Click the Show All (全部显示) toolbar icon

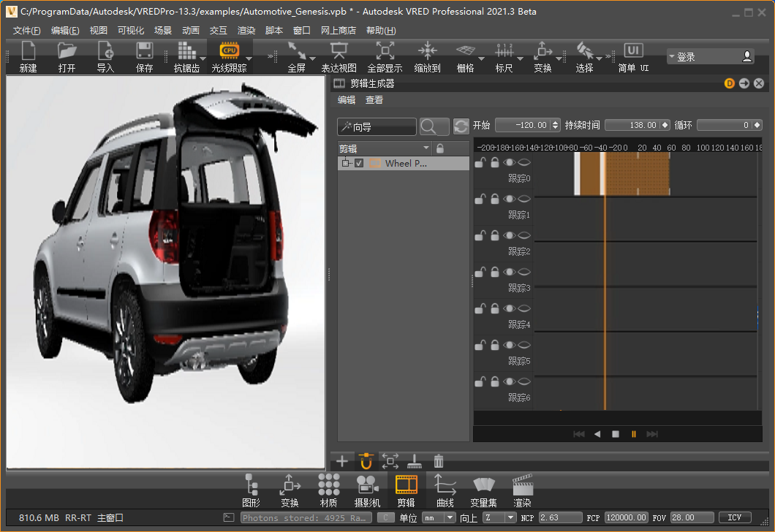(385, 51)
